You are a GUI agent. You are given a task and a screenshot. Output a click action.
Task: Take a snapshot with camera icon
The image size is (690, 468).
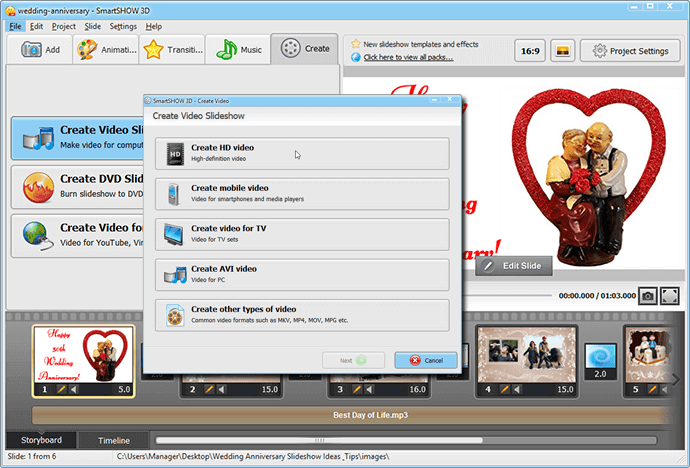tap(648, 296)
